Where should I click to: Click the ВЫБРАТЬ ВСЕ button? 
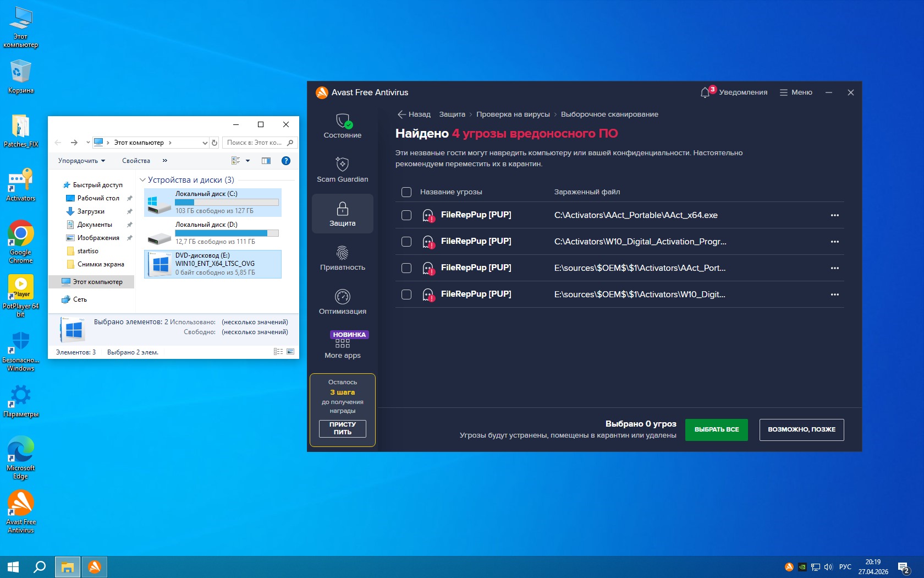pos(716,429)
